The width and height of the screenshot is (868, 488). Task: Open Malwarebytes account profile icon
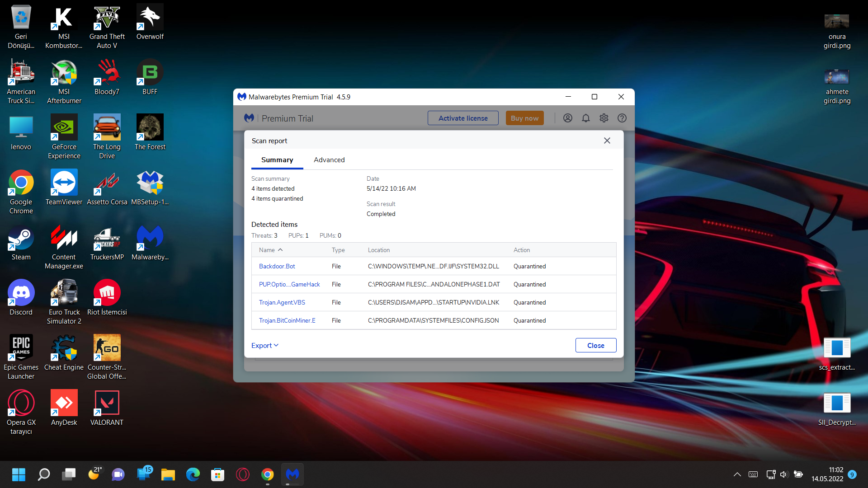[x=568, y=118]
